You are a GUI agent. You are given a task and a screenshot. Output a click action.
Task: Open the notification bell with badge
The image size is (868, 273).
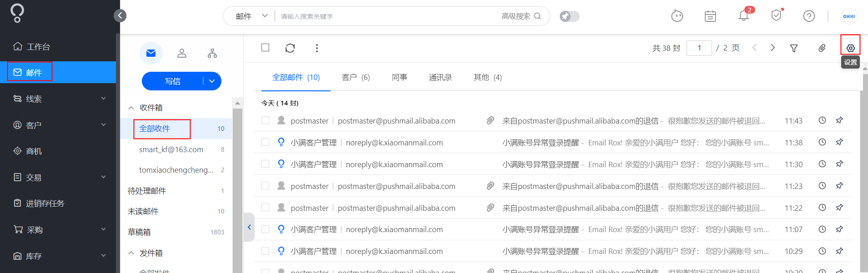pyautogui.click(x=744, y=15)
